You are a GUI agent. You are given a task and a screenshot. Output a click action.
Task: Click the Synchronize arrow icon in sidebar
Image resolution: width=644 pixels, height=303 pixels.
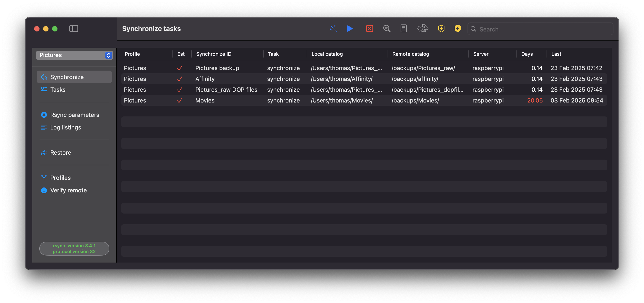(x=44, y=77)
